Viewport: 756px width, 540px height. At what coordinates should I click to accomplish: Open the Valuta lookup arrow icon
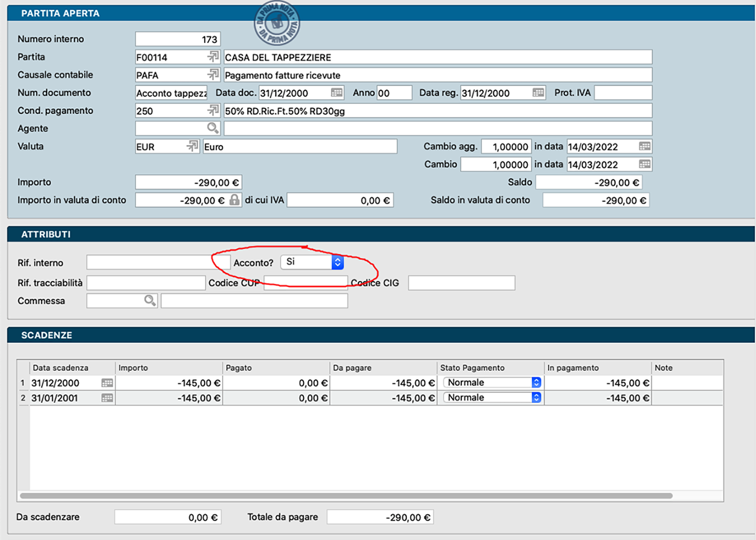tap(192, 146)
